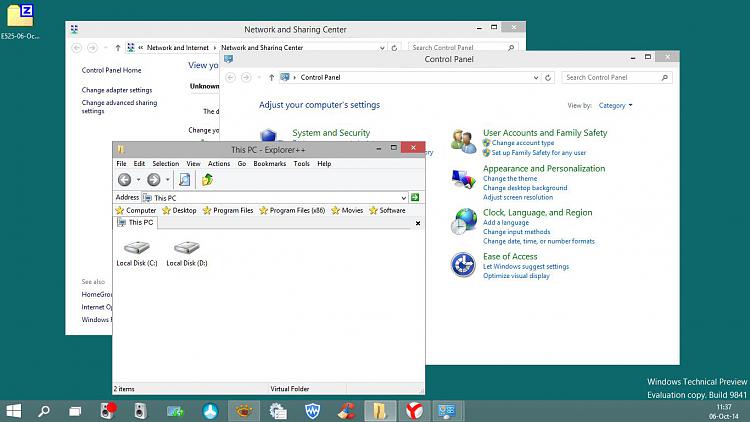Open the Bookmarks menu in Explorer++

pyautogui.click(x=270, y=164)
